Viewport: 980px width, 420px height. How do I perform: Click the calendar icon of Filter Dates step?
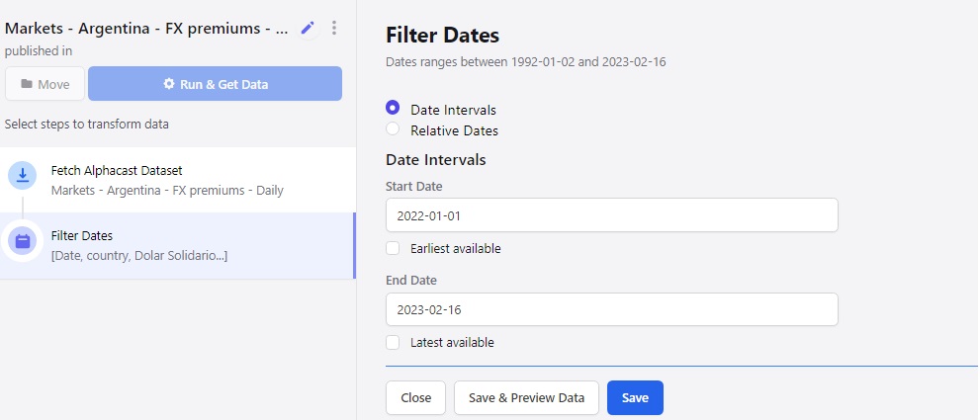23,240
